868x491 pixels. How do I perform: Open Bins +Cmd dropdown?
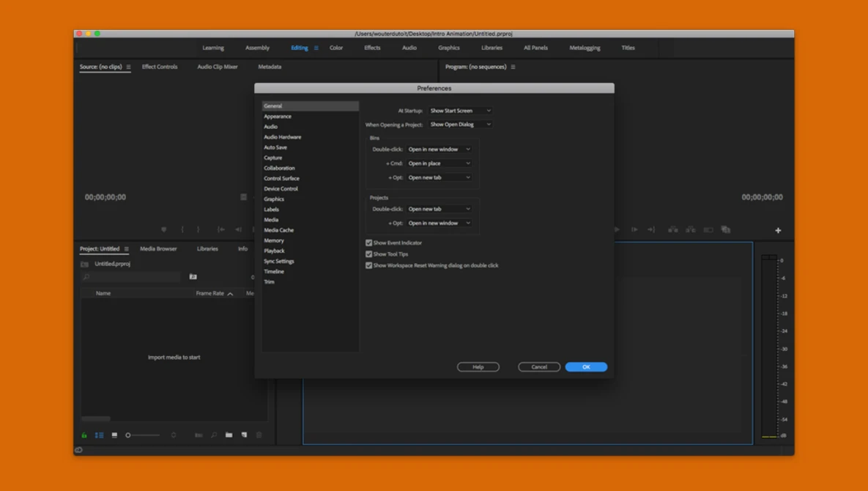439,163
